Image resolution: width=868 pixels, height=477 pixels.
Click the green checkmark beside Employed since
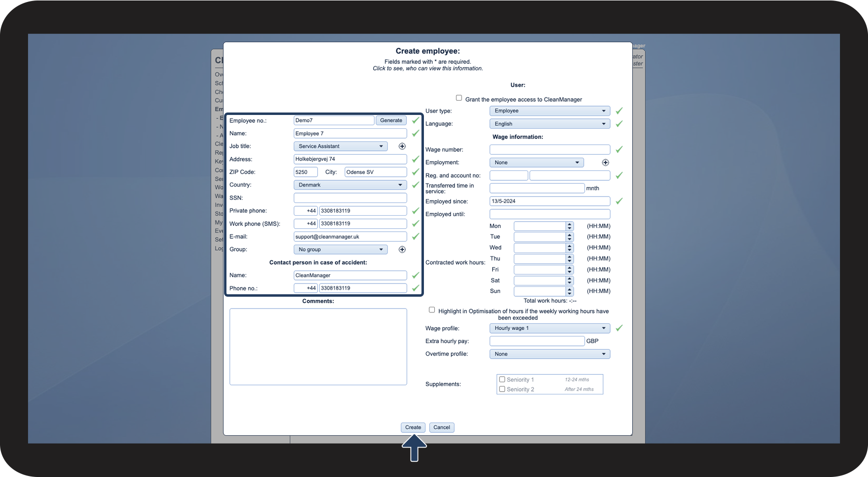tap(619, 201)
